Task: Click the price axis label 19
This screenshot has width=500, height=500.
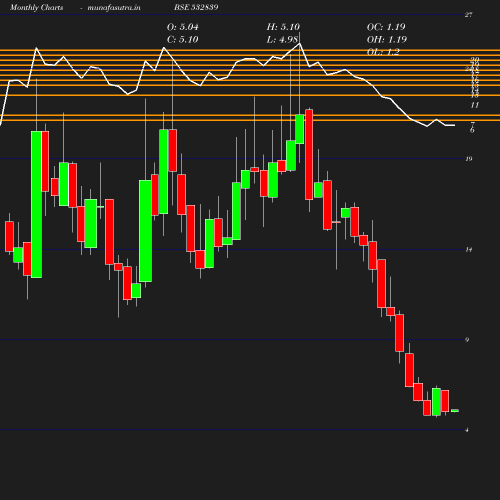Action: (x=469, y=159)
